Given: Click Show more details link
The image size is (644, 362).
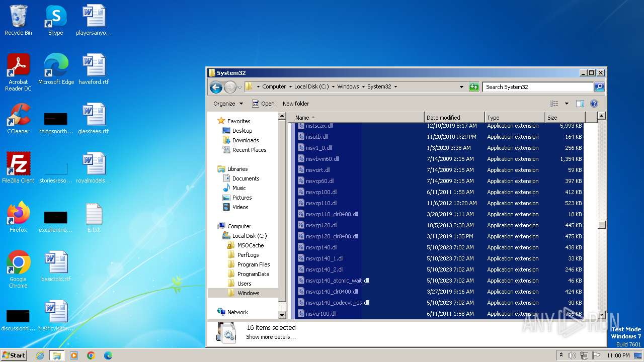Looking at the screenshot, I should click(x=271, y=337).
